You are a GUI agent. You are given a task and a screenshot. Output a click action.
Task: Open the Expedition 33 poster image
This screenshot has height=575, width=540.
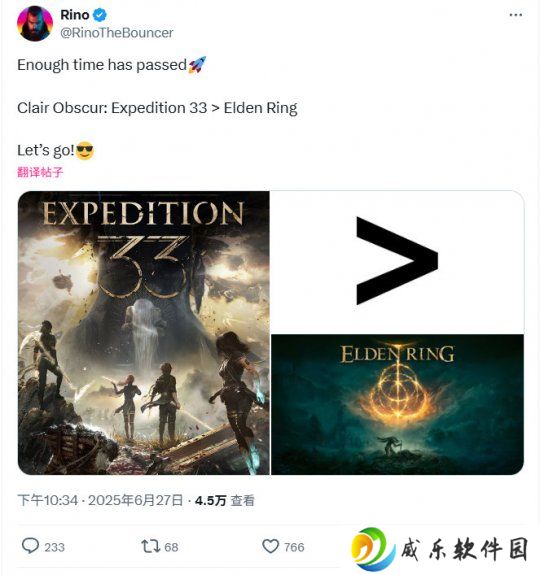click(x=144, y=333)
